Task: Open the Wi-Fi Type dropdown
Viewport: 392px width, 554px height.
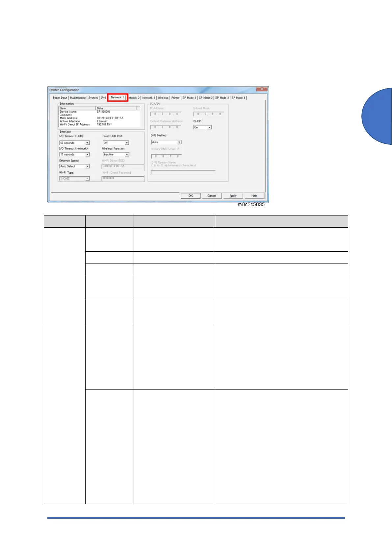Action: point(74,178)
